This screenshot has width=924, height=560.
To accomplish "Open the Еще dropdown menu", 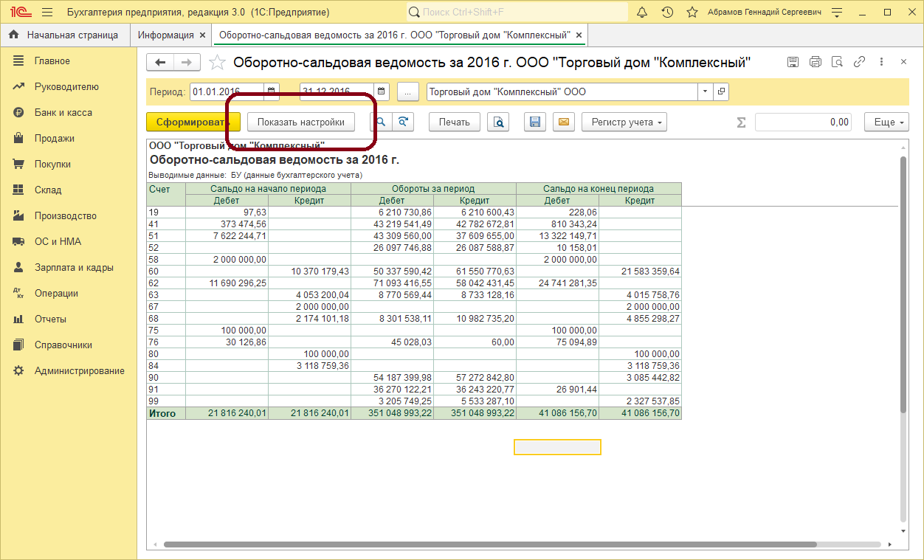I will pyautogui.click(x=886, y=122).
